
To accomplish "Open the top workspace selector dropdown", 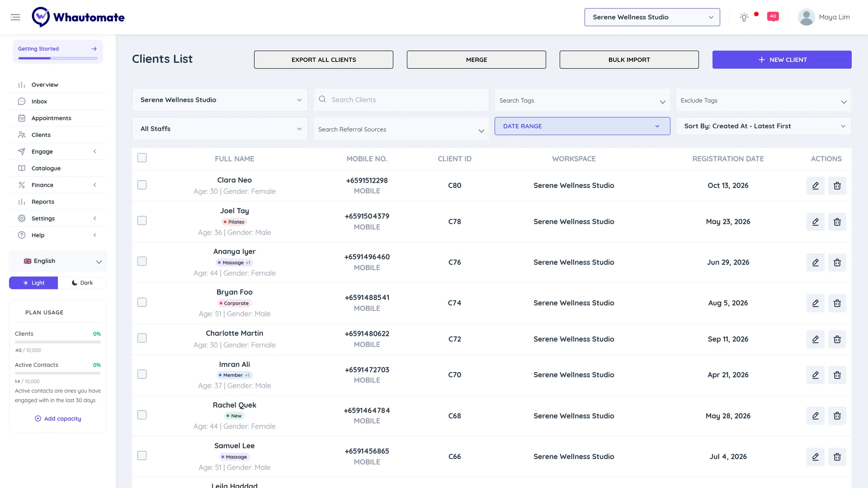I will [652, 17].
